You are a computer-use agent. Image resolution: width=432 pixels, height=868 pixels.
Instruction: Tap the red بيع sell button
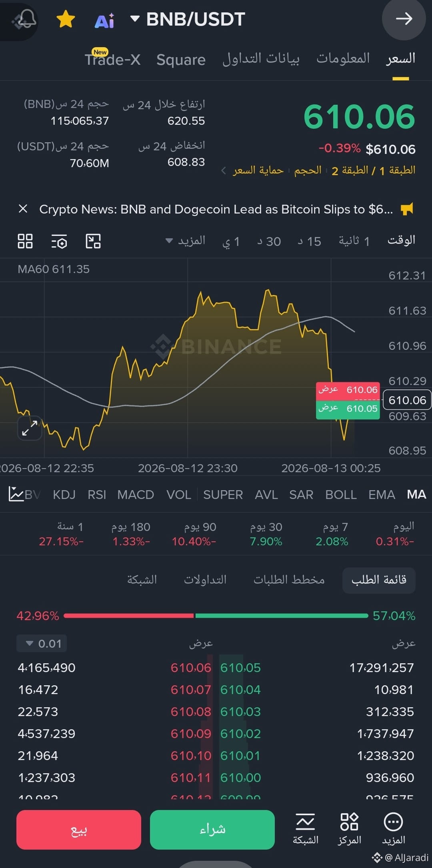click(79, 830)
